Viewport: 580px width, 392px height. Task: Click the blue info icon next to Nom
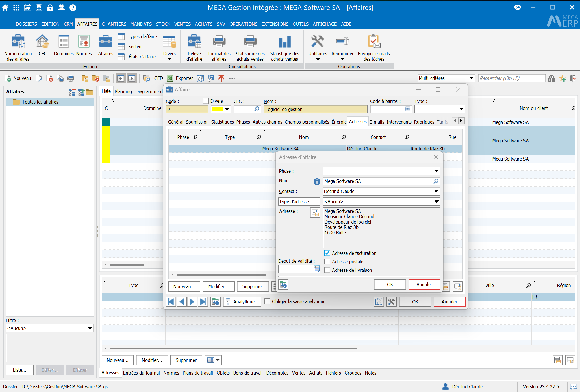coord(317,181)
